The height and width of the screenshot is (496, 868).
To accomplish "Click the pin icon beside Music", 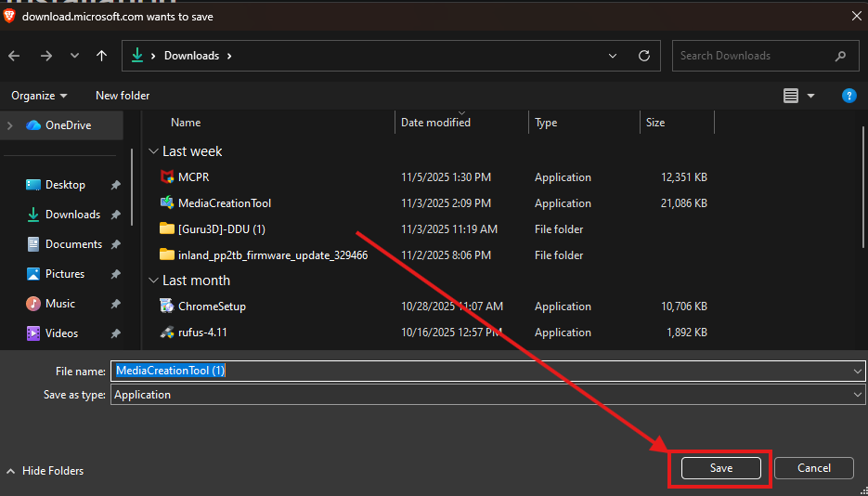I will (x=116, y=304).
